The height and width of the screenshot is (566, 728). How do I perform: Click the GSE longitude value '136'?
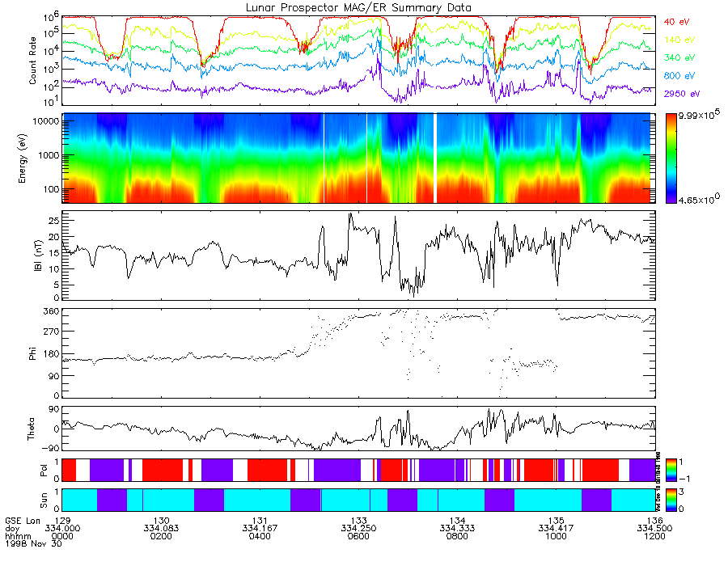pos(654,521)
